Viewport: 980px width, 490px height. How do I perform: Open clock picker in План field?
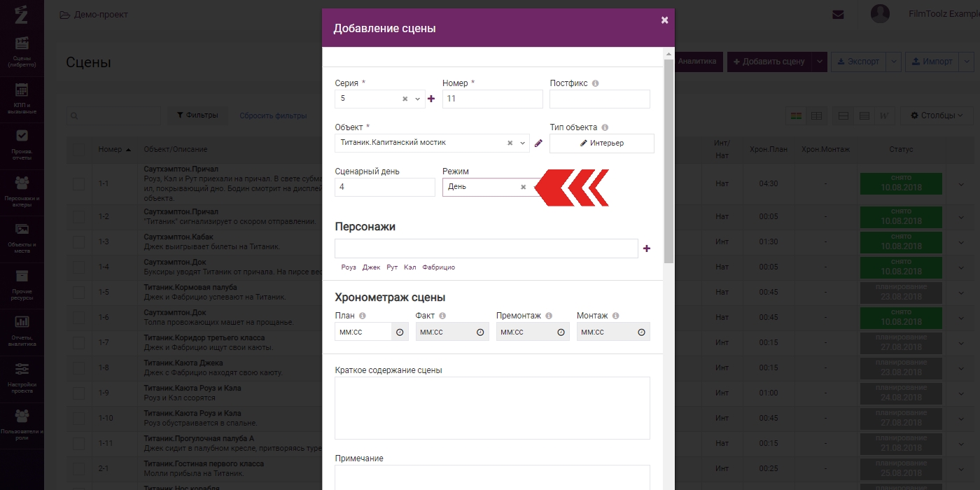click(x=400, y=332)
